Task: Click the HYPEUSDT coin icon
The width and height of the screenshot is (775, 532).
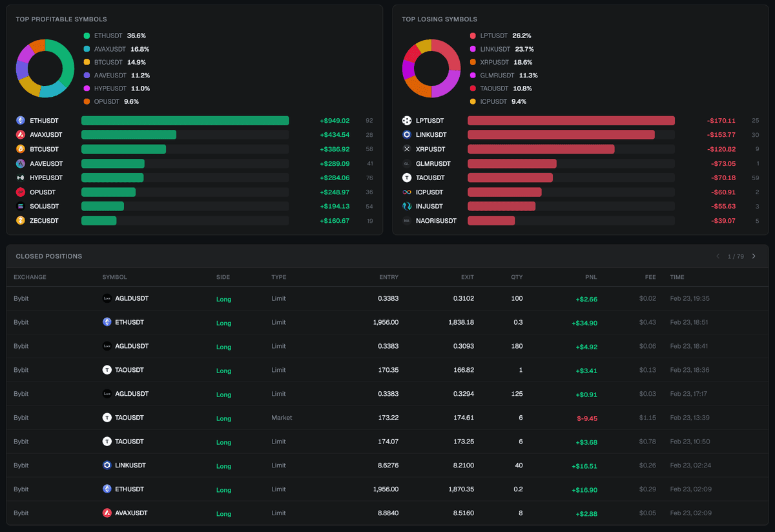Action: (x=21, y=178)
